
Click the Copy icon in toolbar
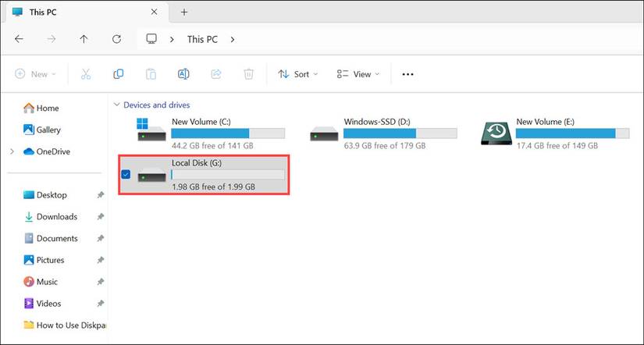point(119,74)
